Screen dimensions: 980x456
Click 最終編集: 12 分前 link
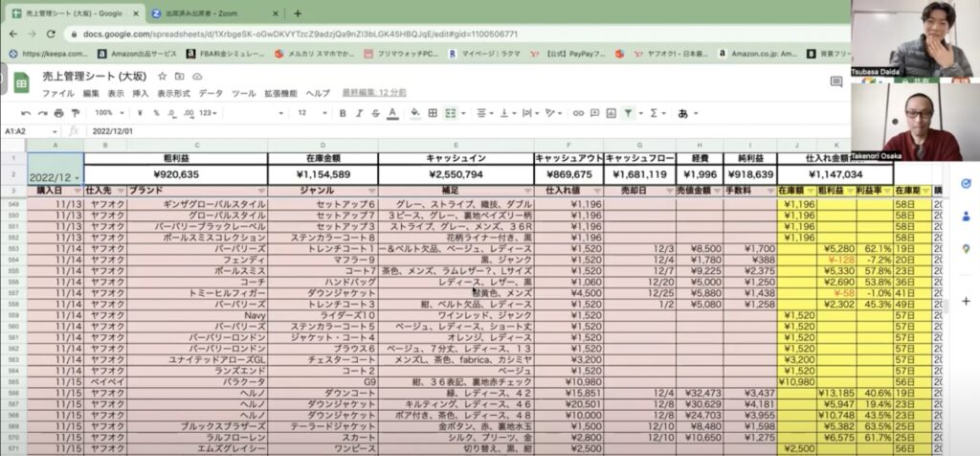[x=374, y=93]
